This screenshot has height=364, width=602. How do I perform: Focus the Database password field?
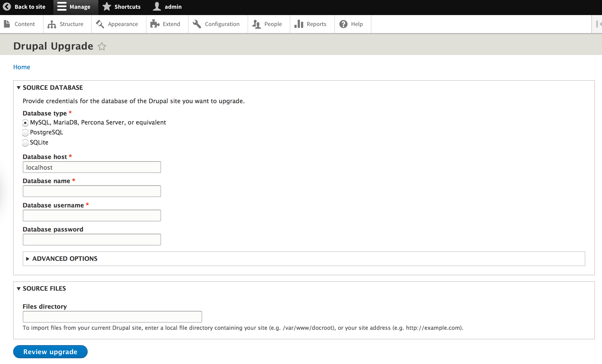[x=92, y=240]
